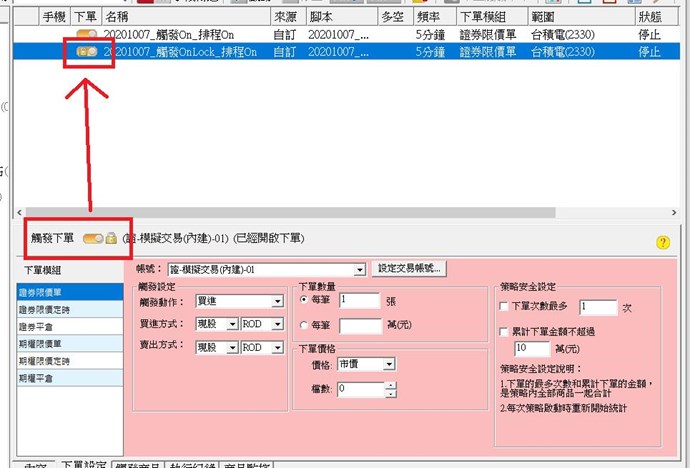Toggle the 觸發下單 order switch
The height and width of the screenshot is (468, 690).
(x=93, y=239)
